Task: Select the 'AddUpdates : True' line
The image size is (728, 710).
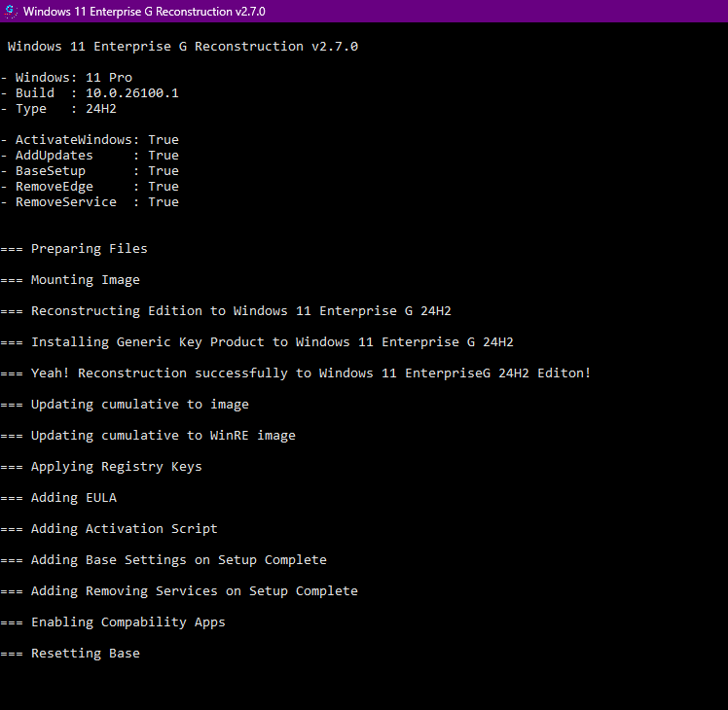Action: click(90, 156)
